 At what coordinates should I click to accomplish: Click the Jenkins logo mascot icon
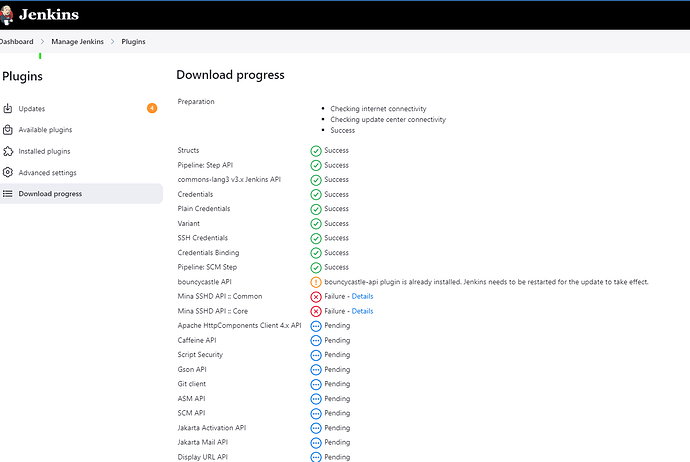click(6, 15)
